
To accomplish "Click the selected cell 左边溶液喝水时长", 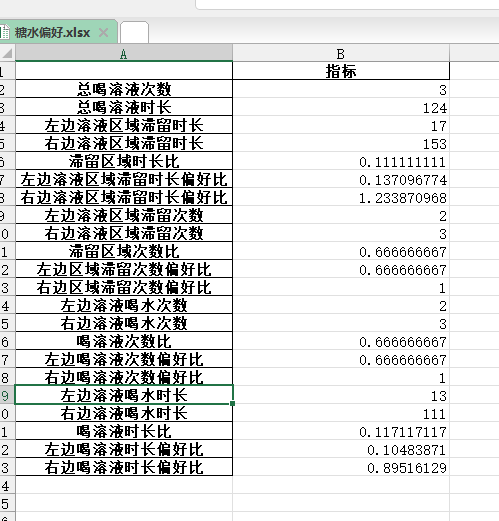I will tap(124, 395).
